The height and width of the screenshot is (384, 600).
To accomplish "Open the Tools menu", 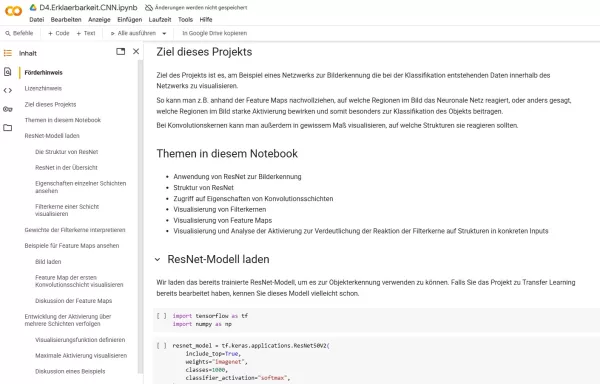I will 185,20.
